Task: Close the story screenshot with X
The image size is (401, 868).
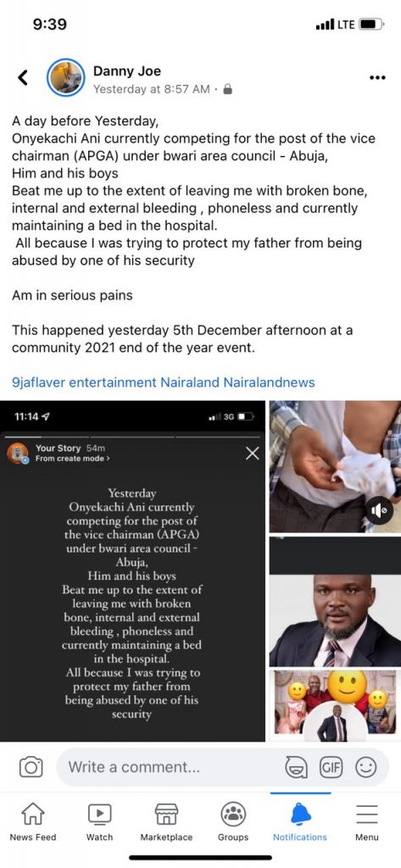Action: point(253,454)
